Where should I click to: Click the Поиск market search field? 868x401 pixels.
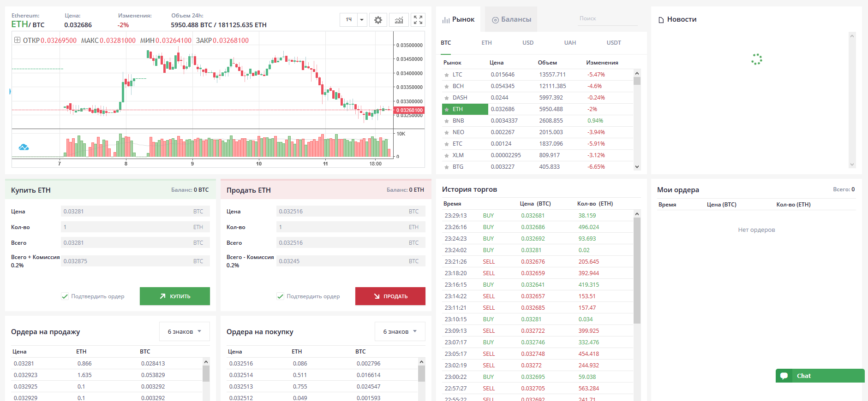607,18
